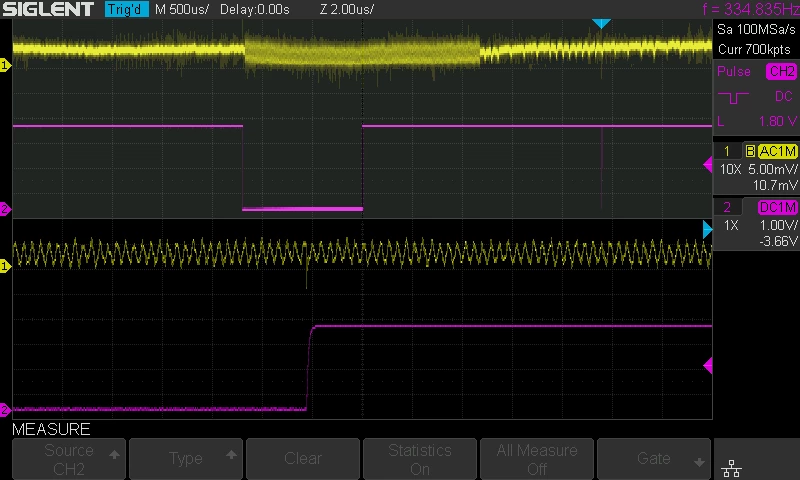Click channel 1 offset 10.7mV

coord(775,186)
